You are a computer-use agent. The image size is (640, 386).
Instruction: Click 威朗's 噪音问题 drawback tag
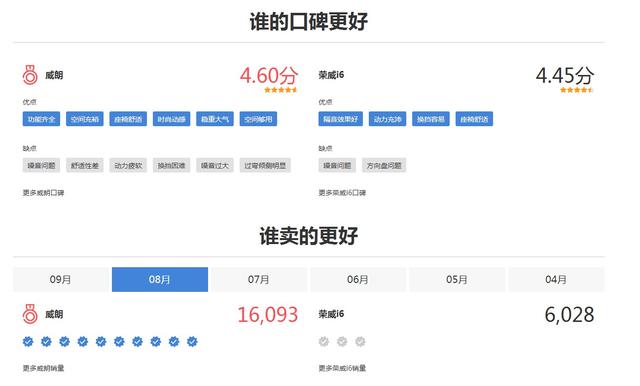pyautogui.click(x=41, y=165)
